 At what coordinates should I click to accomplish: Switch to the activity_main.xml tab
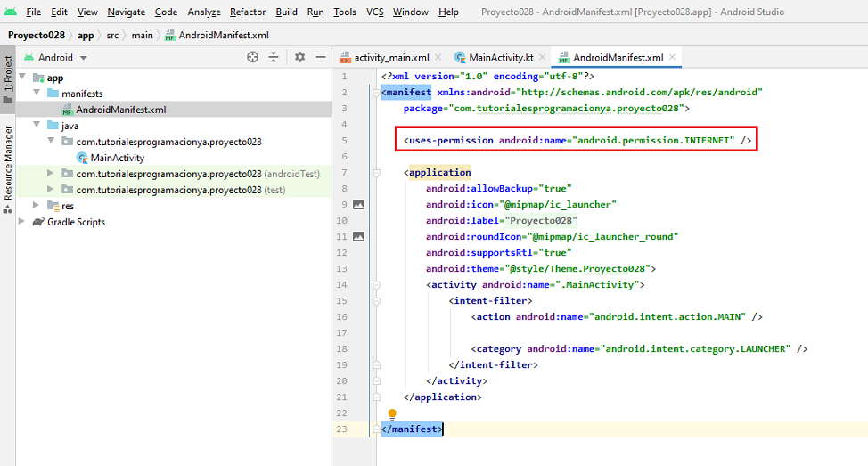(x=391, y=58)
